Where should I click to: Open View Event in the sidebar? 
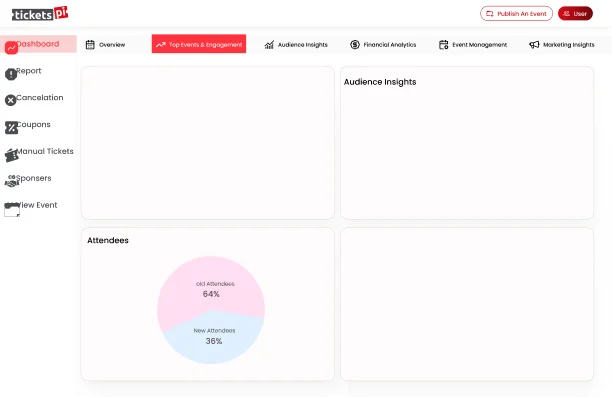[x=38, y=205]
